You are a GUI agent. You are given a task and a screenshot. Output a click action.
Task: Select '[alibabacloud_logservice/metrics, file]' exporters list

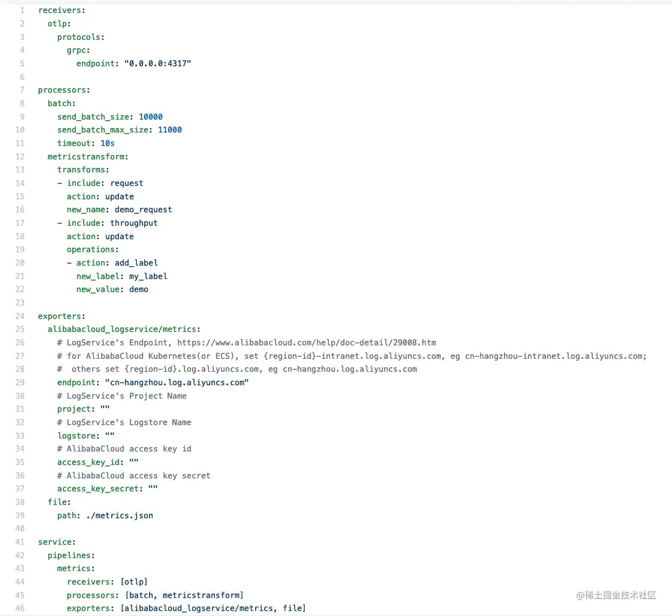coord(213,609)
